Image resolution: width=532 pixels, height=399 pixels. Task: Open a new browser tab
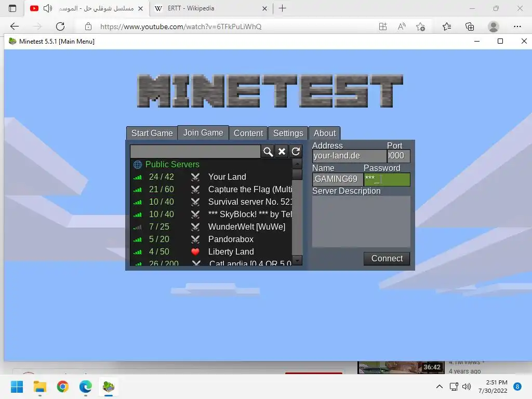pyautogui.click(x=282, y=8)
